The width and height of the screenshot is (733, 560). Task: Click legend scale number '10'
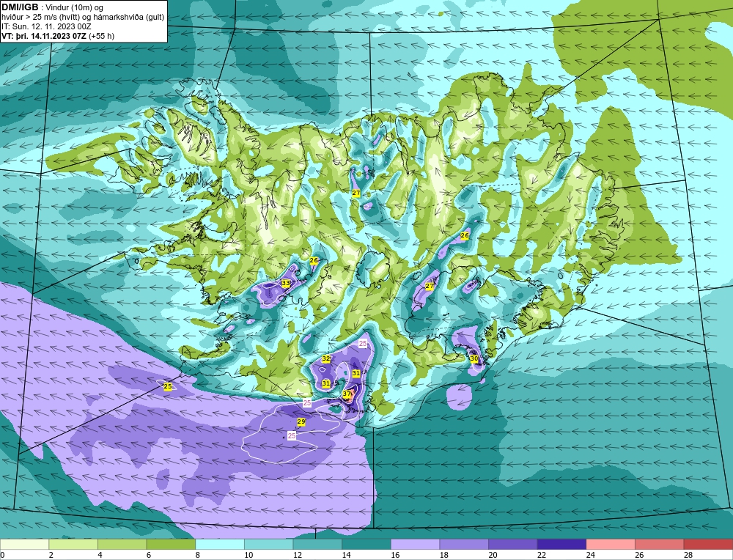pos(248,555)
